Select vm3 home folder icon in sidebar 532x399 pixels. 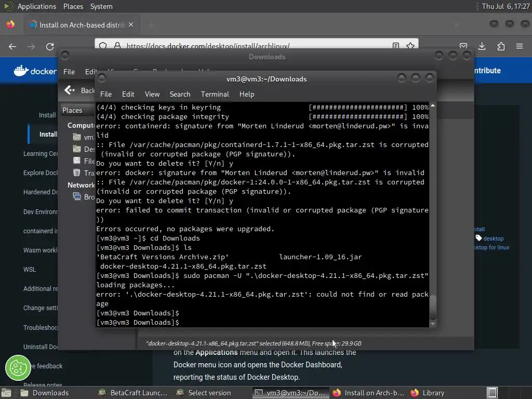(77, 137)
